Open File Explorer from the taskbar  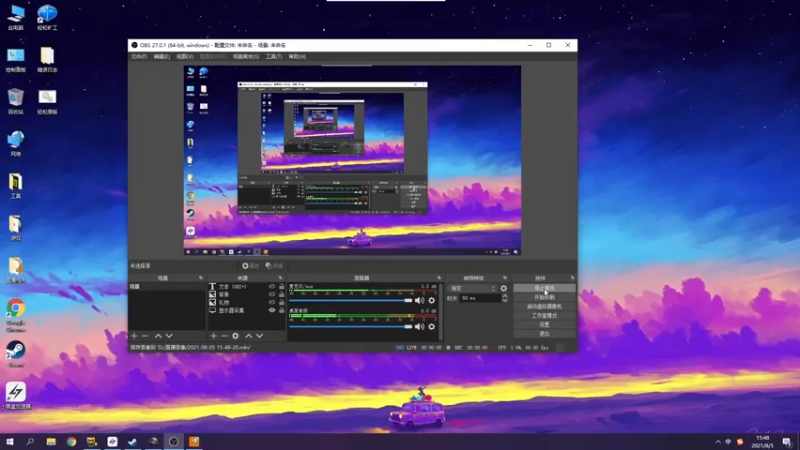pyautogui.click(x=51, y=441)
